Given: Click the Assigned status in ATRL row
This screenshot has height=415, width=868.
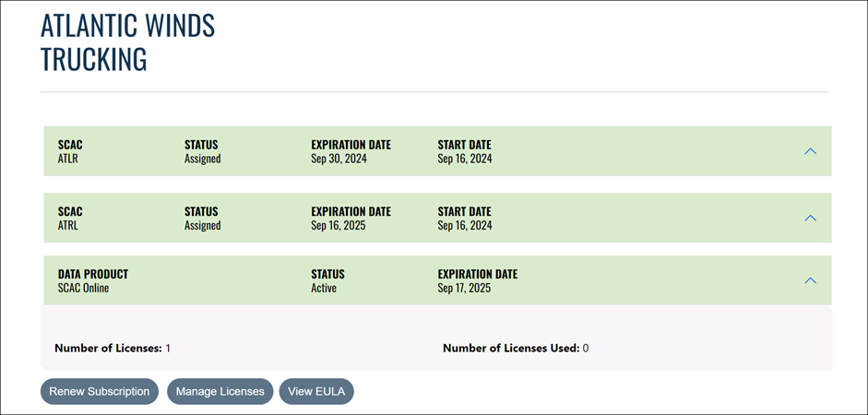Looking at the screenshot, I should 202,225.
